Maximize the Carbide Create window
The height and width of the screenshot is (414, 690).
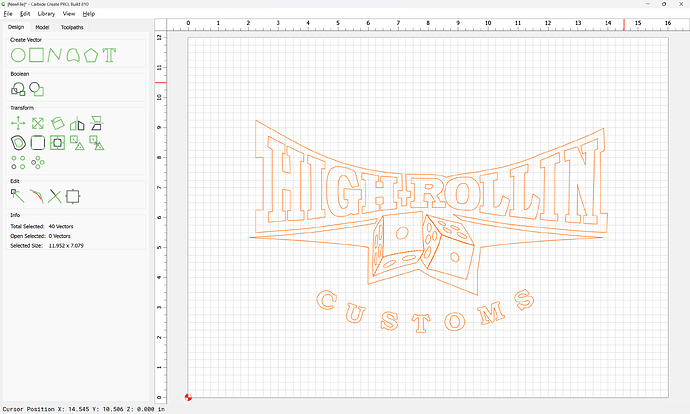664,4
